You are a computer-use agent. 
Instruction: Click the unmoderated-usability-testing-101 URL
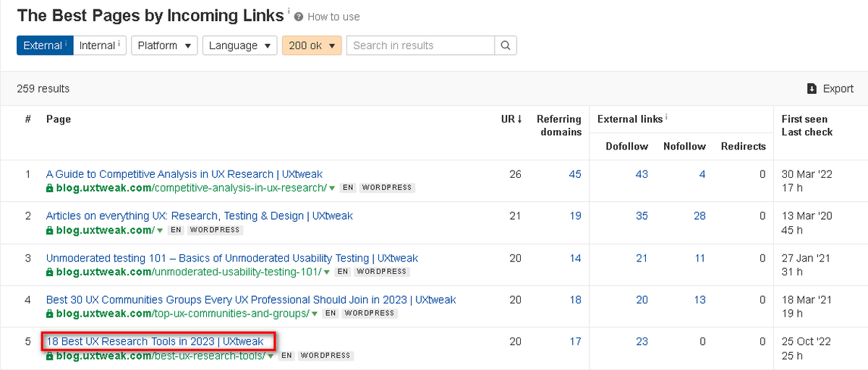[x=188, y=272]
